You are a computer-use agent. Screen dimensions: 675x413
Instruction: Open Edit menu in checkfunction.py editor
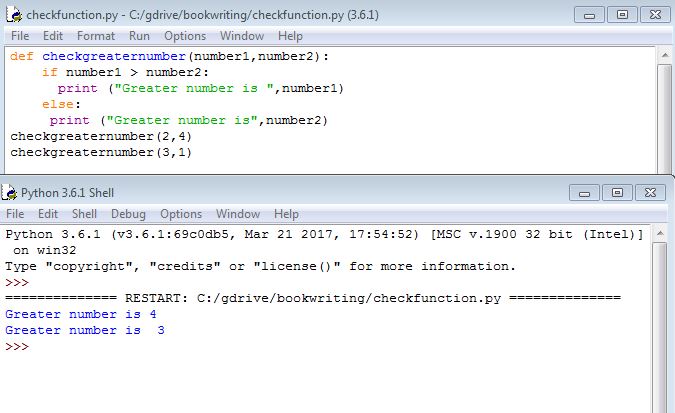coord(53,36)
